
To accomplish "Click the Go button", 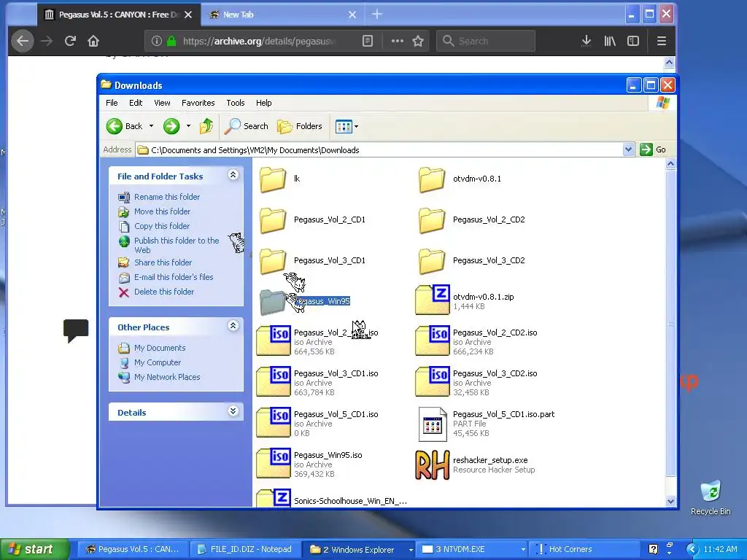I will coord(653,149).
